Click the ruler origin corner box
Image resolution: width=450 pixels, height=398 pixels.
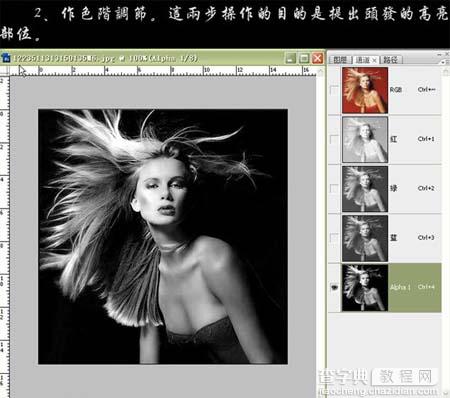point(4,70)
